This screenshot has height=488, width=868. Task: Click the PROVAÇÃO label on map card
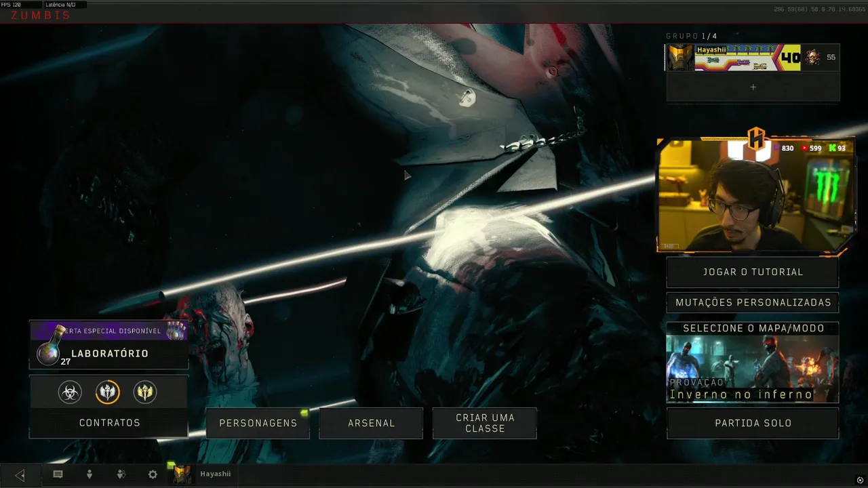696,383
